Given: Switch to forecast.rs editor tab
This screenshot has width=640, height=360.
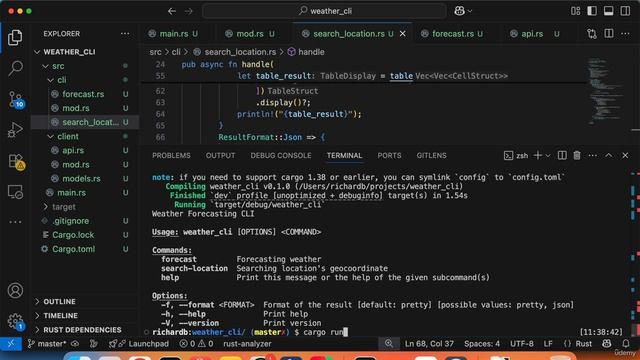Looking at the screenshot, I should [x=453, y=34].
